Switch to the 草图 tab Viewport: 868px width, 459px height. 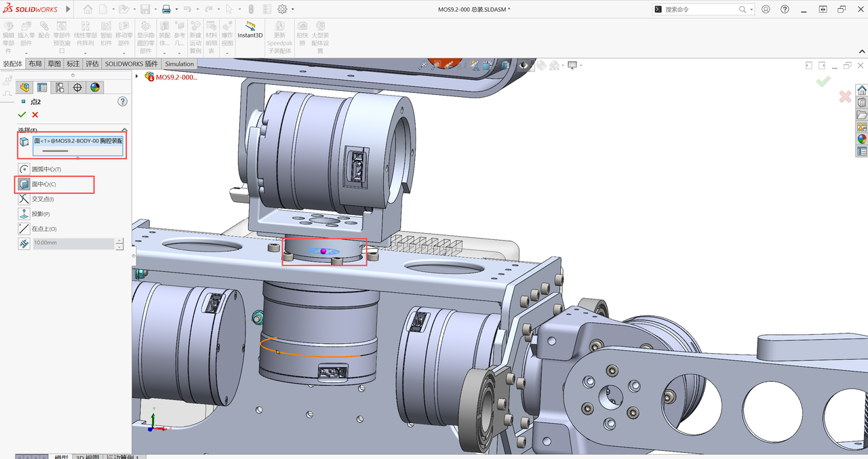(x=54, y=64)
